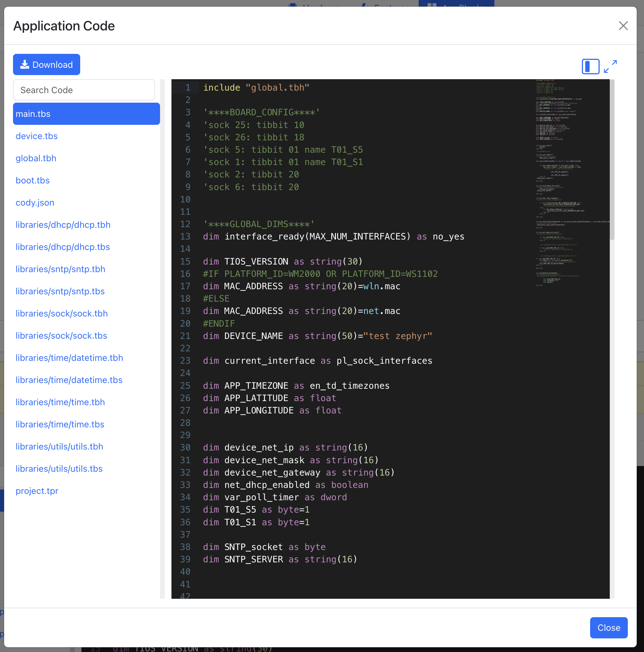This screenshot has height=652, width=644.
Task: Click the #IF PLATFORM_ID=WM2000 line
Action: coord(320,274)
